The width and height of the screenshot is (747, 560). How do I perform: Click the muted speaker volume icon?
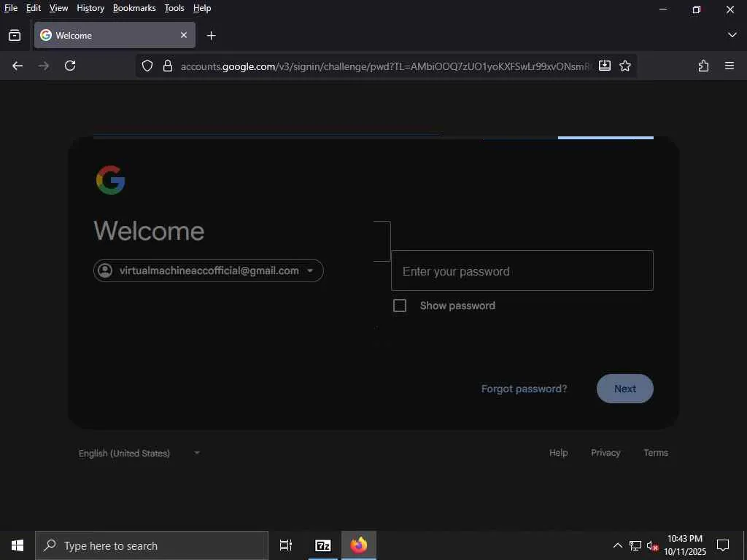pyautogui.click(x=653, y=545)
